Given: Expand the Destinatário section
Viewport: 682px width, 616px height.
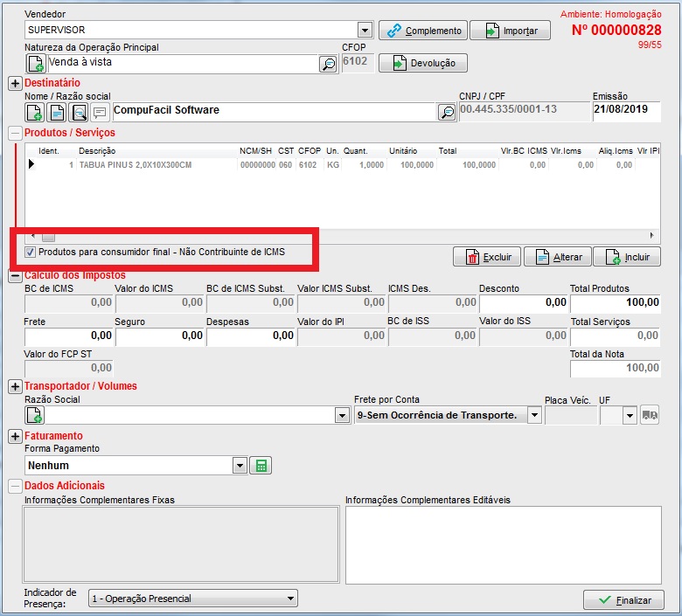Looking at the screenshot, I should tap(15, 83).
